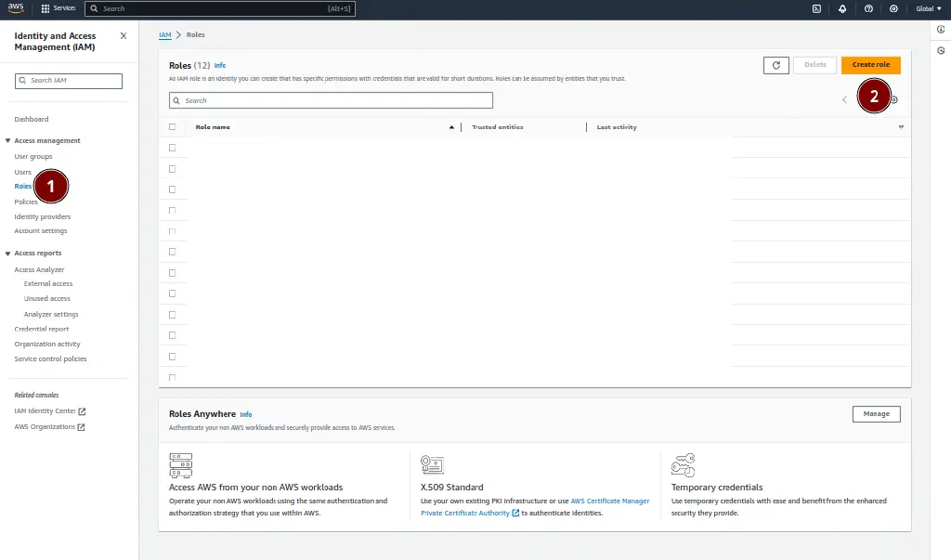This screenshot has height=560, width=951.
Task: Click the Create role button
Action: (x=871, y=65)
